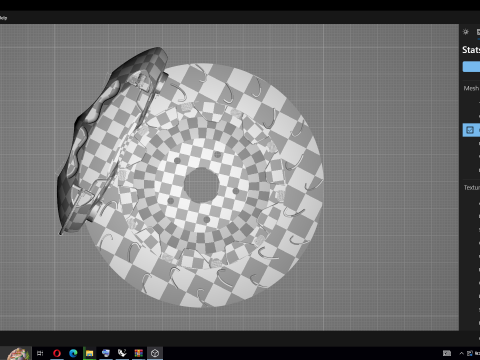Open the Task View taskbar icon
Image resolution: width=480 pixels, height=360 pixels.
(x=40, y=353)
